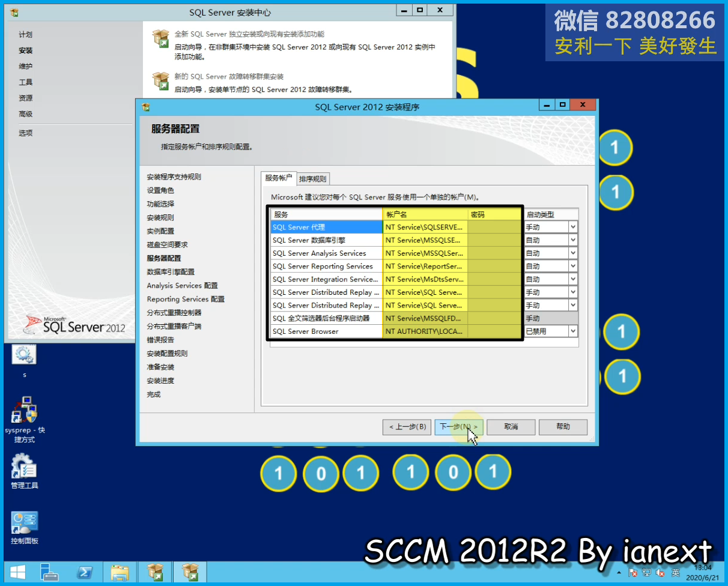Viewport: 728px width, 586px height.
Task: Click account name cell NT Service\SQLSERVE...
Action: pyautogui.click(x=425, y=227)
